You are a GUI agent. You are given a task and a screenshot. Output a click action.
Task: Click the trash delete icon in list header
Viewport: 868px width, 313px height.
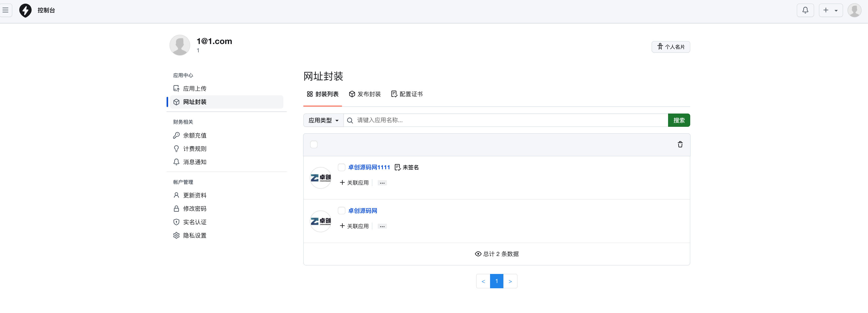tap(680, 144)
